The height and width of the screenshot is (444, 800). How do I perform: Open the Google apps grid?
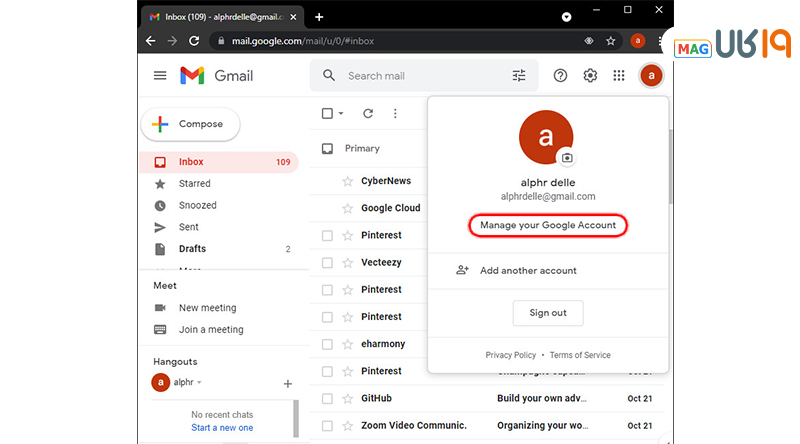point(619,76)
